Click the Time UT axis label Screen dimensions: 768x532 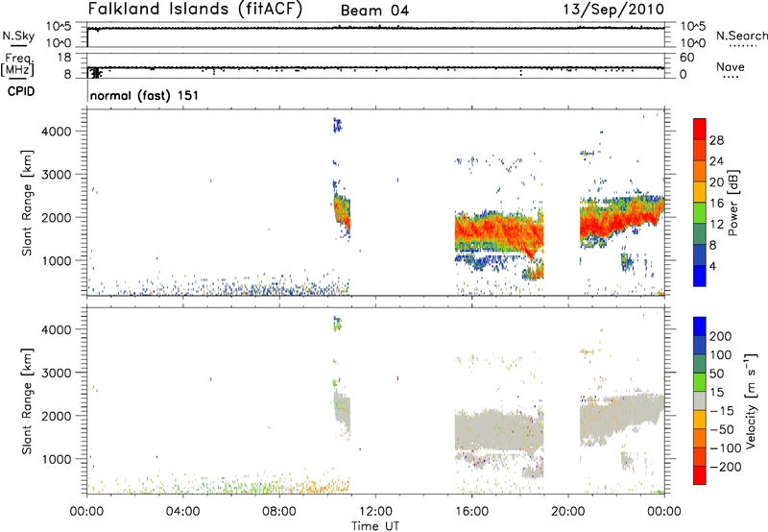point(375,526)
